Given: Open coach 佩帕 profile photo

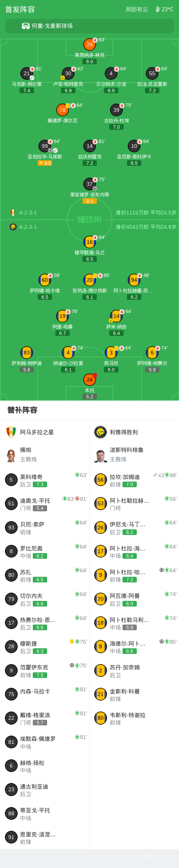Looking at the screenshot, I should coord(11,455).
